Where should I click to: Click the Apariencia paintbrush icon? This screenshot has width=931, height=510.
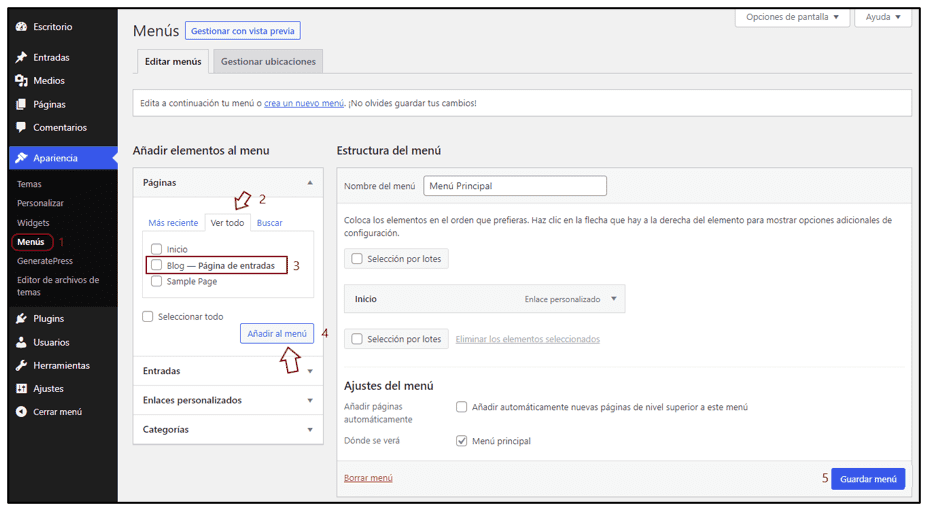coord(21,158)
